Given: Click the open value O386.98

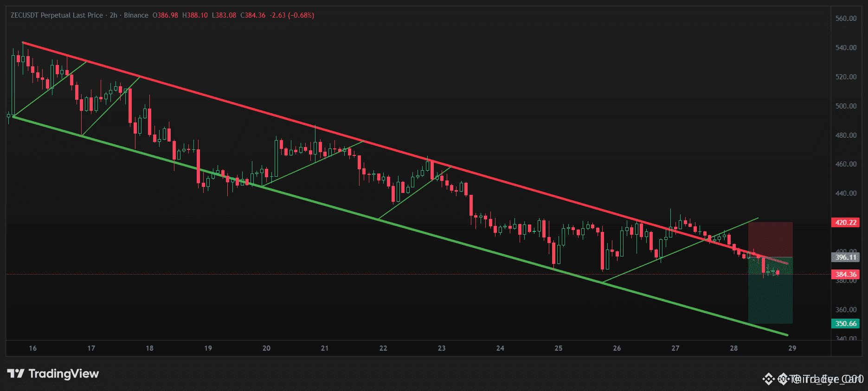Looking at the screenshot, I should (165, 15).
